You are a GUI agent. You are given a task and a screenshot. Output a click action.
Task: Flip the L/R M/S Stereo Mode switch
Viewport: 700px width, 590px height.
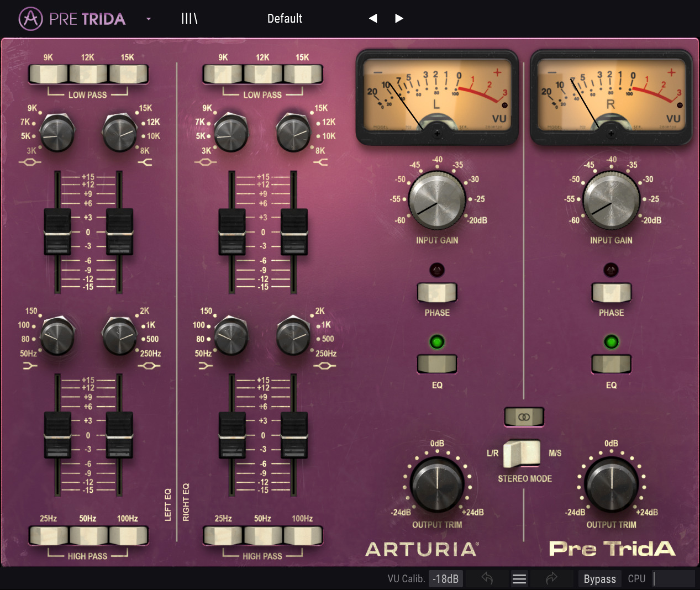point(522,454)
